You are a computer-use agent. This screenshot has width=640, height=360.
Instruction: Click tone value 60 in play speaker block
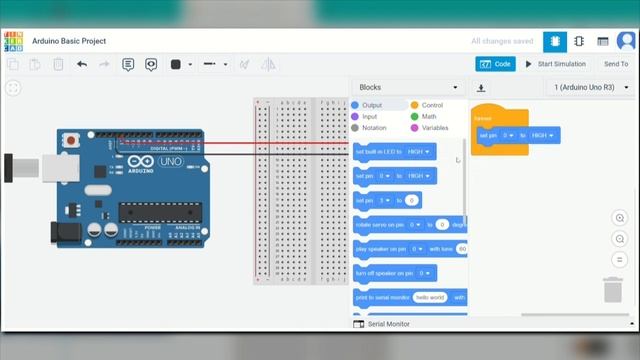click(462, 249)
